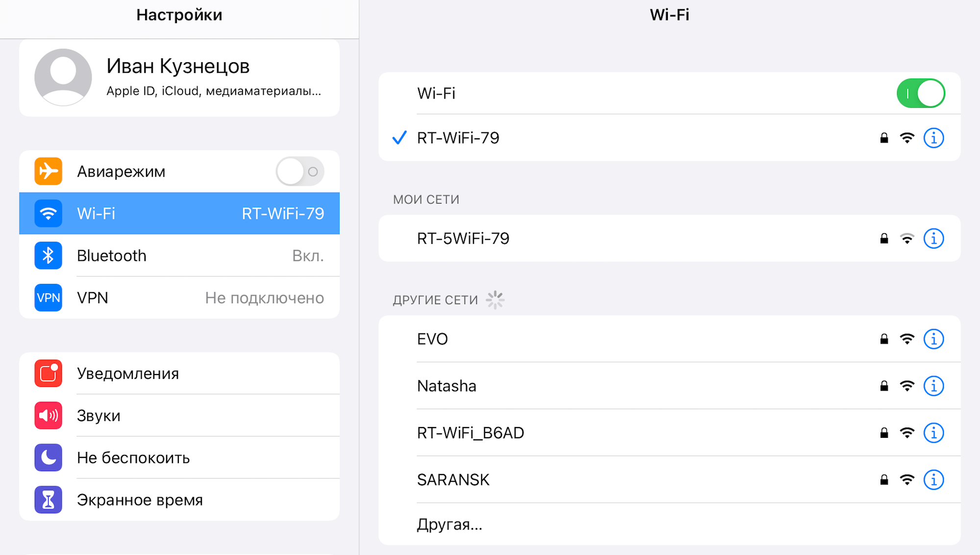This screenshot has width=980, height=555.
Task: Open info for RT-WiFi_B6AD network
Action: [x=933, y=433]
